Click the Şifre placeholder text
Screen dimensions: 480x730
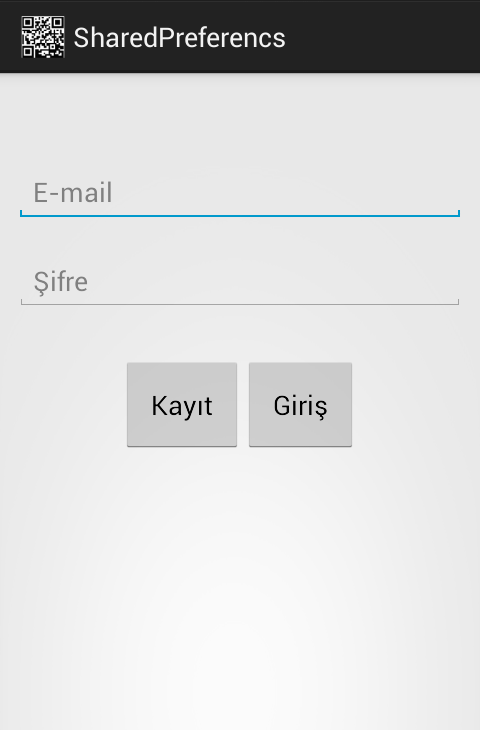(x=61, y=282)
